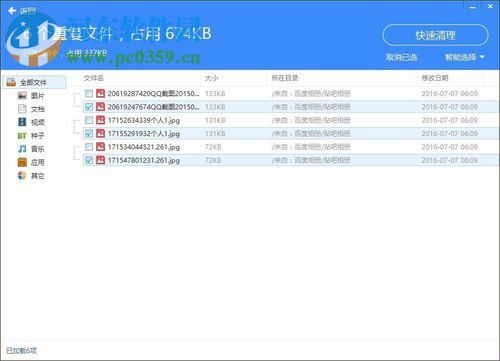
Task: Uncheck the box for 171547801231.261.jpg
Action: 89,160
